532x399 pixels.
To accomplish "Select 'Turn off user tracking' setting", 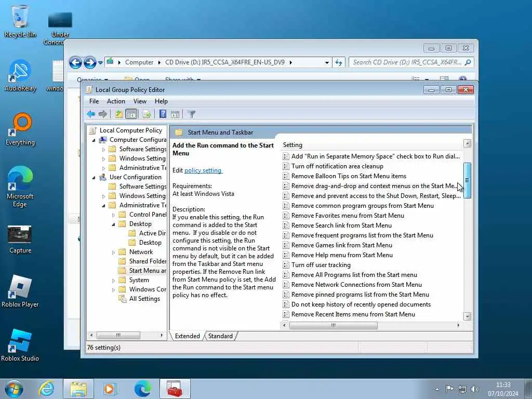I will click(321, 265).
